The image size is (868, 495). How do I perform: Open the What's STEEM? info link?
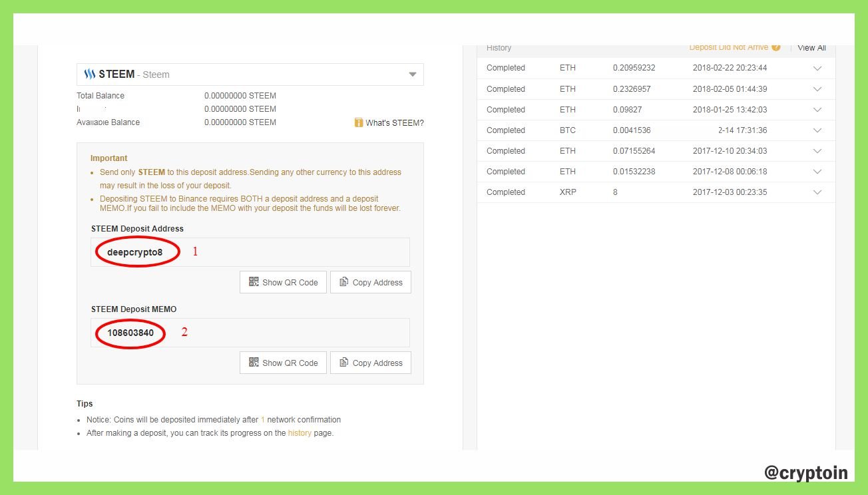tap(395, 123)
